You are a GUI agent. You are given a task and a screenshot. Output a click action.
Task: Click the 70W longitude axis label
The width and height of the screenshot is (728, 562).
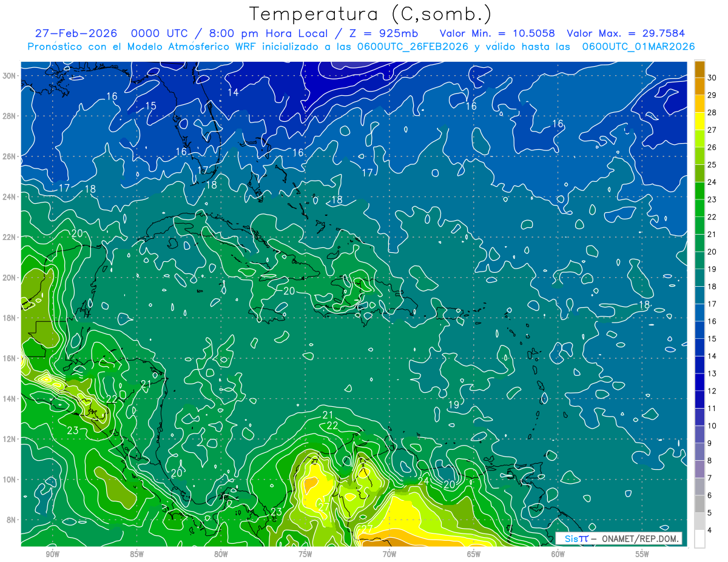pos(389,554)
